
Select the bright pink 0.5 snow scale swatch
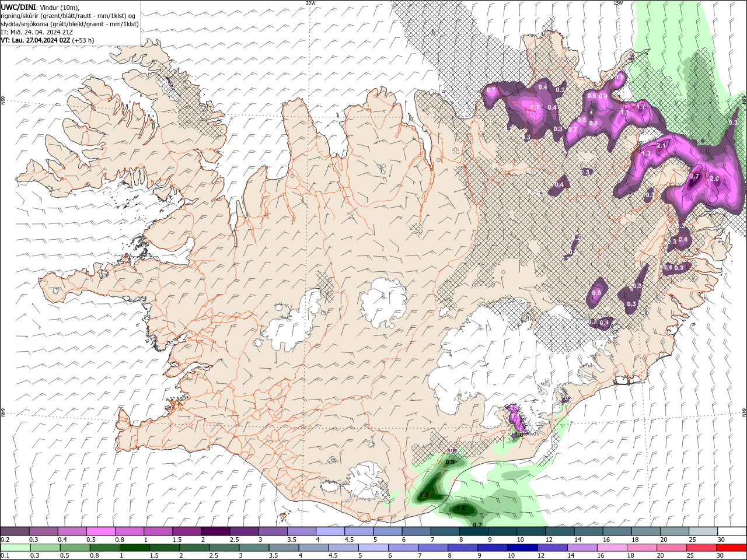tap(100, 531)
